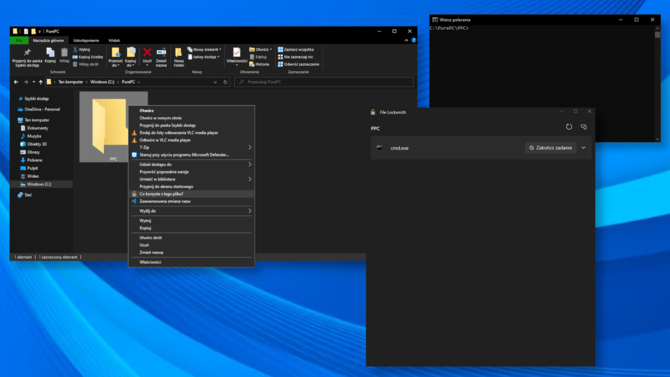Click Kopiuj ścieżkę in the ribbon
The width and height of the screenshot is (670, 377).
pos(88,57)
